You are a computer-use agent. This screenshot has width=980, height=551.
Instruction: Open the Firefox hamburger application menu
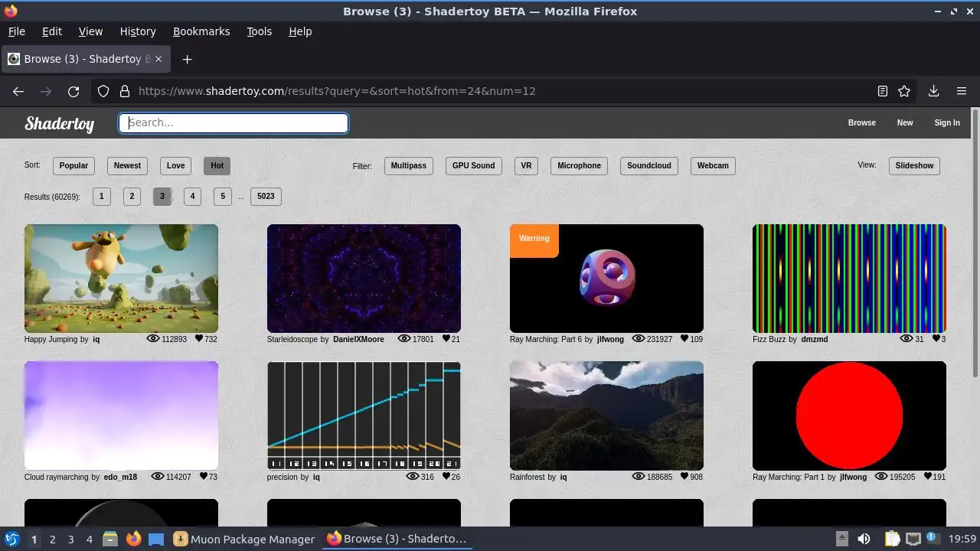point(962,91)
